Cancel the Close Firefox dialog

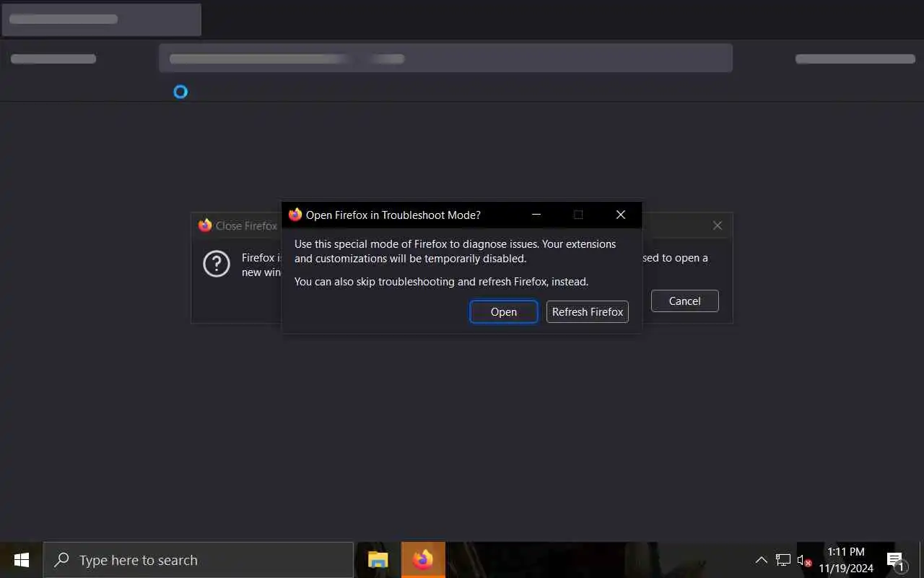point(684,301)
